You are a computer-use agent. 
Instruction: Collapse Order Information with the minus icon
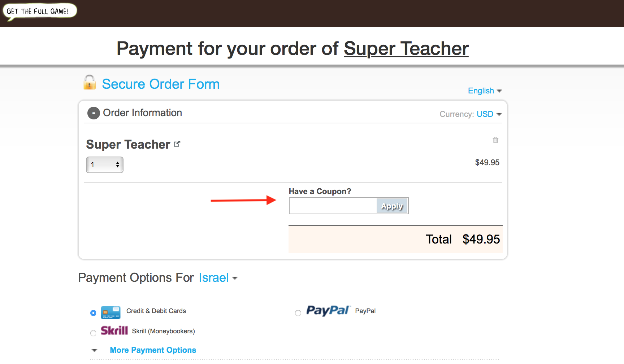[x=94, y=113]
